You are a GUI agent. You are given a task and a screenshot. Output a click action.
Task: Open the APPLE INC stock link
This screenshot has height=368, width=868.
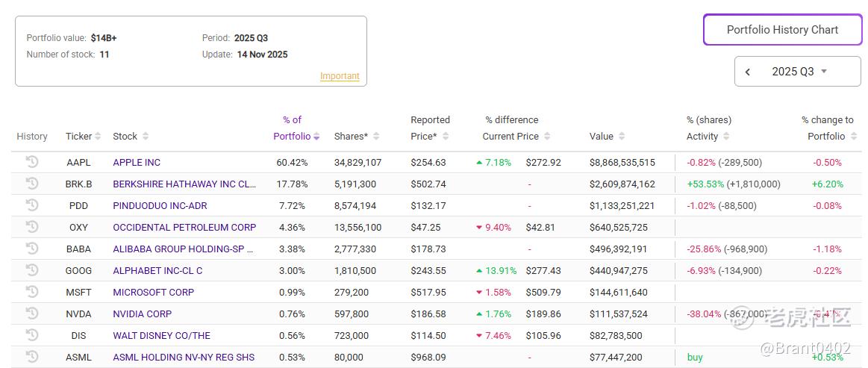(x=137, y=162)
